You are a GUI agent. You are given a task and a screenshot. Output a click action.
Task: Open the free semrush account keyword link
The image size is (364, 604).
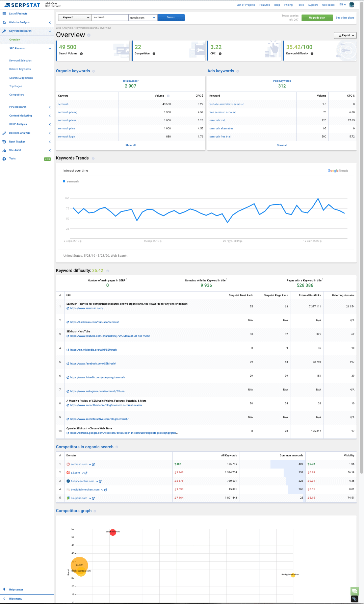tap(223, 112)
